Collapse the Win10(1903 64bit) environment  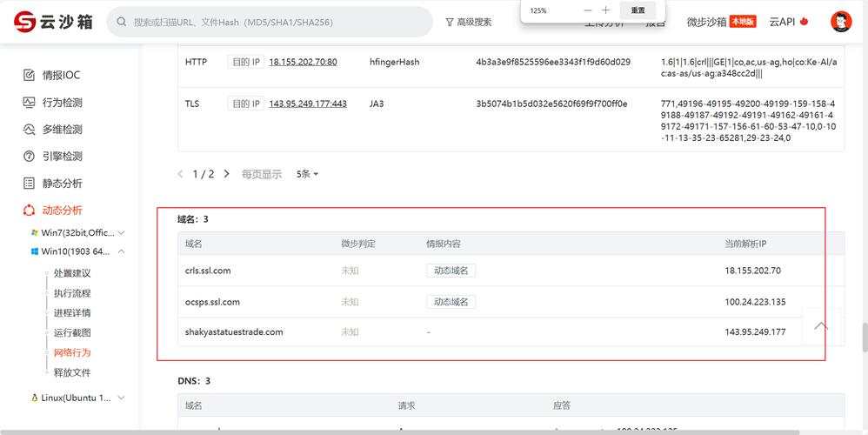121,251
